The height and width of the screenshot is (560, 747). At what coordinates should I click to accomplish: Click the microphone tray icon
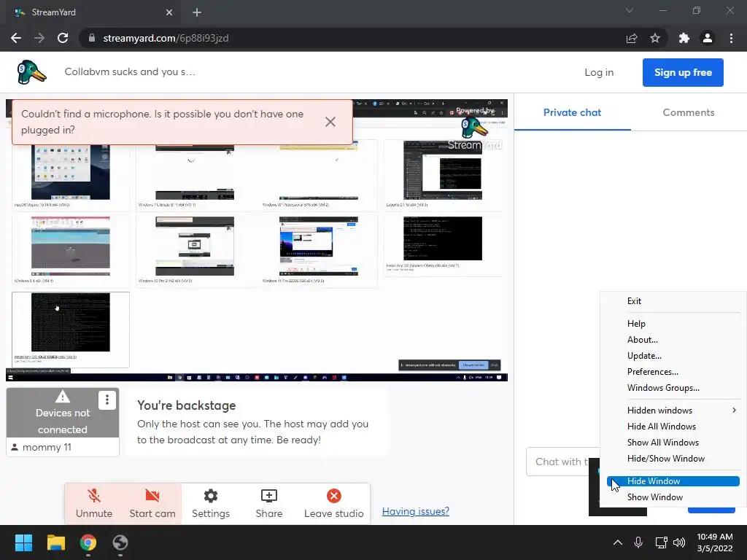click(x=638, y=542)
